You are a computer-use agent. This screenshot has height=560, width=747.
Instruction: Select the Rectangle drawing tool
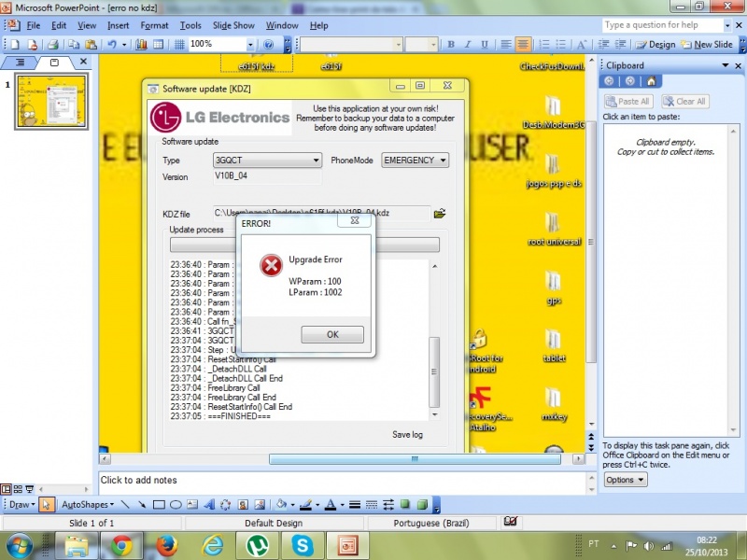pyautogui.click(x=159, y=504)
